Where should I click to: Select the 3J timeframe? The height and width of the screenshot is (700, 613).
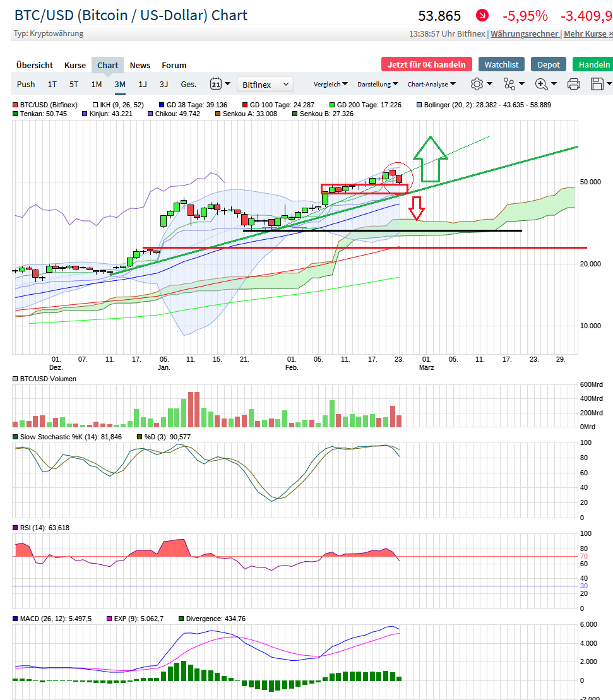[x=164, y=85]
